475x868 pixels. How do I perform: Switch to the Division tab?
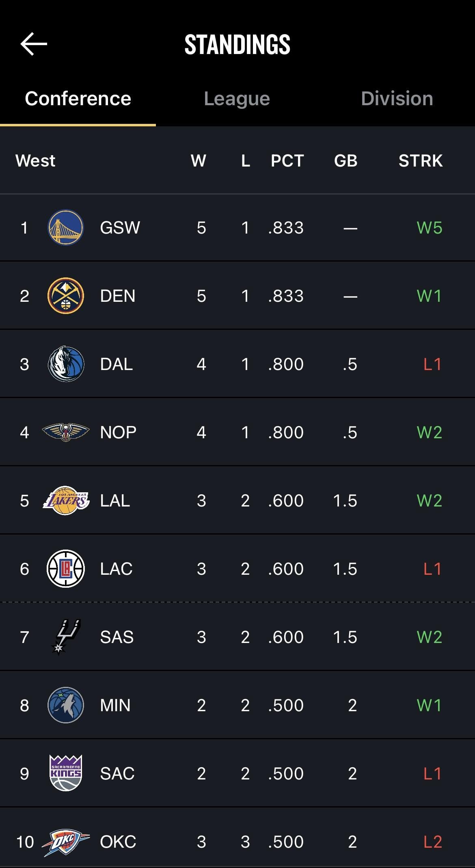[397, 99]
